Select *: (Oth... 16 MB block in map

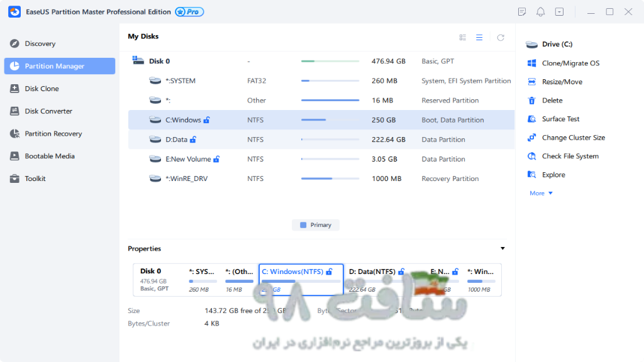(240, 280)
